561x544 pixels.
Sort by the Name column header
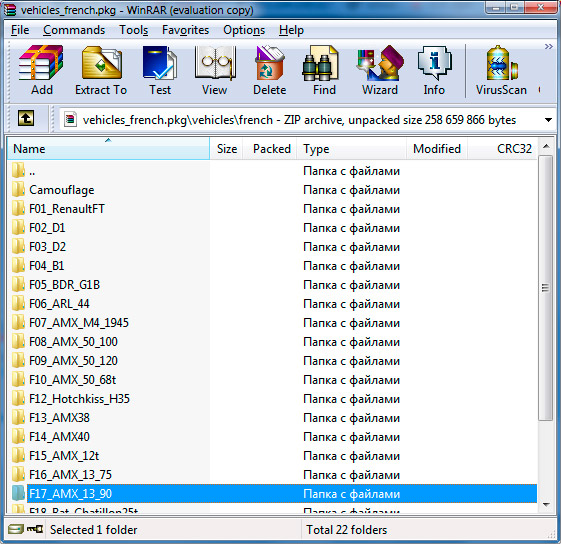[x=108, y=149]
